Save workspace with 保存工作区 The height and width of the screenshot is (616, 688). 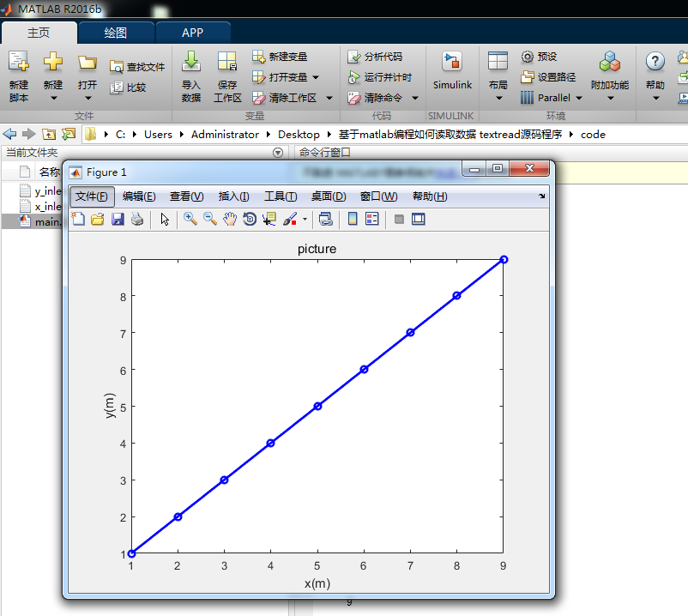227,76
